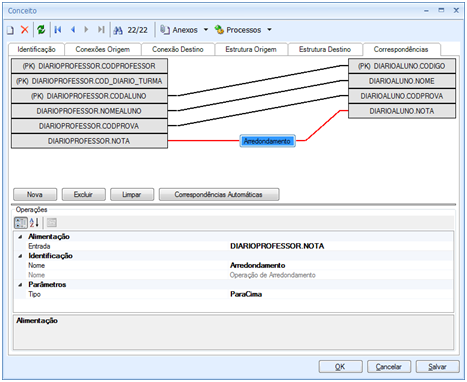Click the Cancelar button
The height and width of the screenshot is (382, 467).
pyautogui.click(x=389, y=367)
